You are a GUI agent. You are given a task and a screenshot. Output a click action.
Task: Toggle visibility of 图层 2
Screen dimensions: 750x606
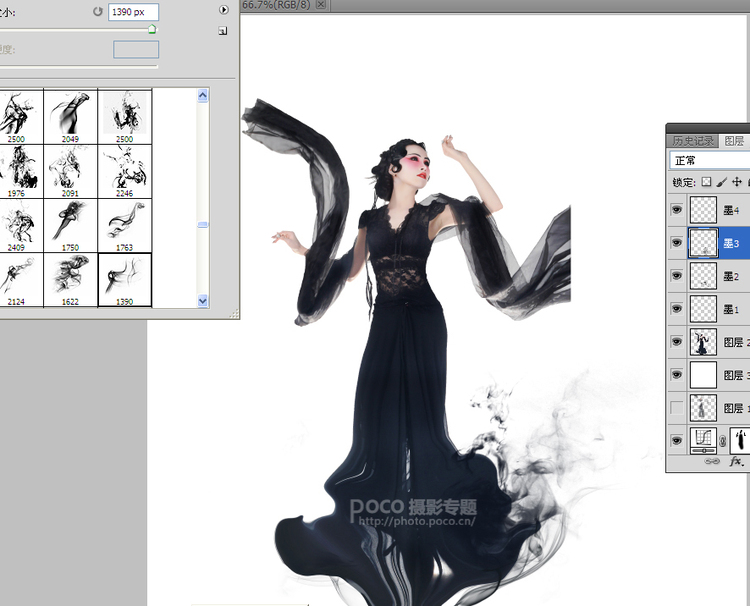pyautogui.click(x=676, y=342)
